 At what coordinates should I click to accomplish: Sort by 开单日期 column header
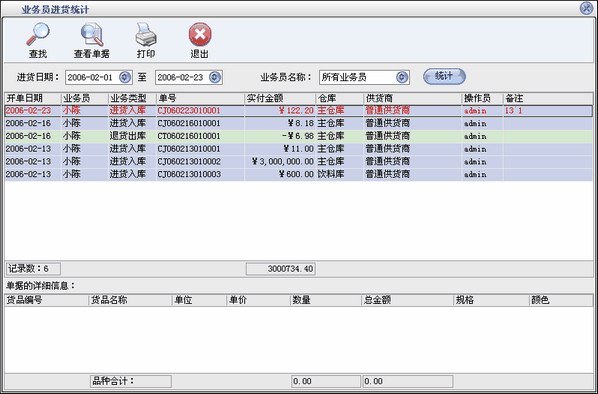pos(33,98)
